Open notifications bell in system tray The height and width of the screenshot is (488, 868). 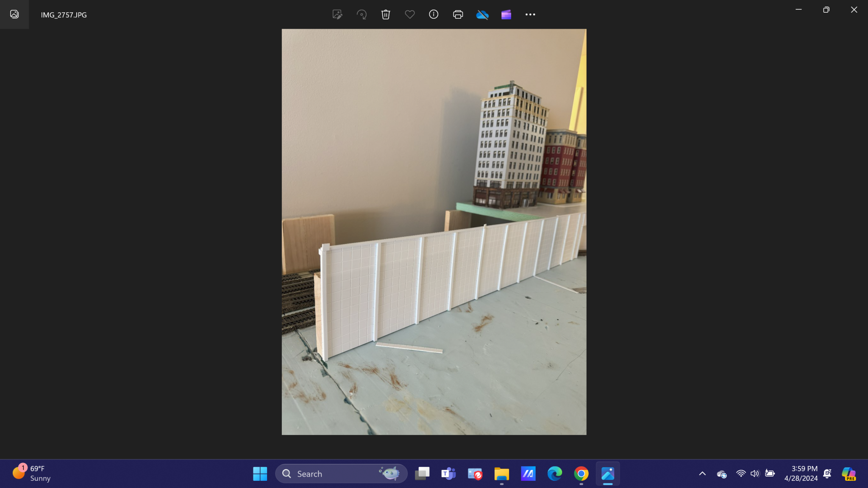827,474
